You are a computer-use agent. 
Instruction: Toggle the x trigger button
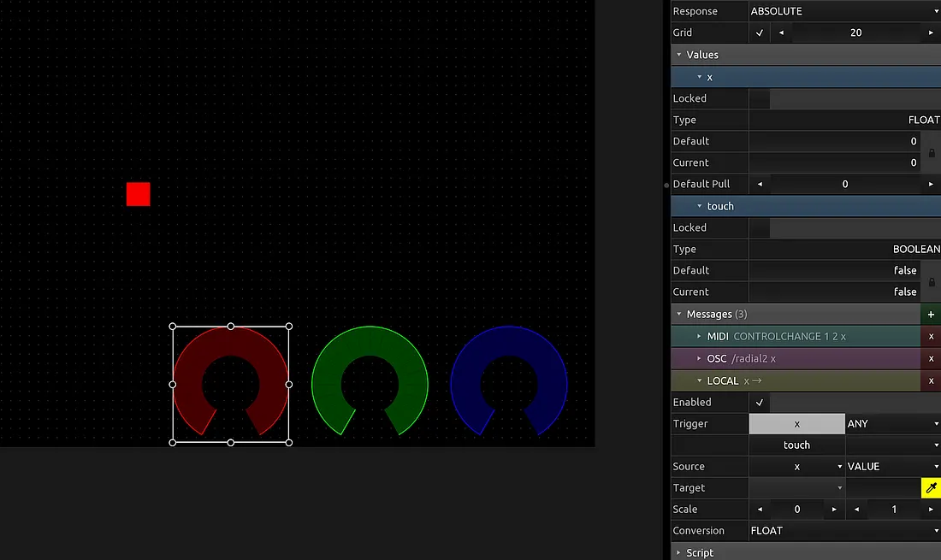click(797, 424)
